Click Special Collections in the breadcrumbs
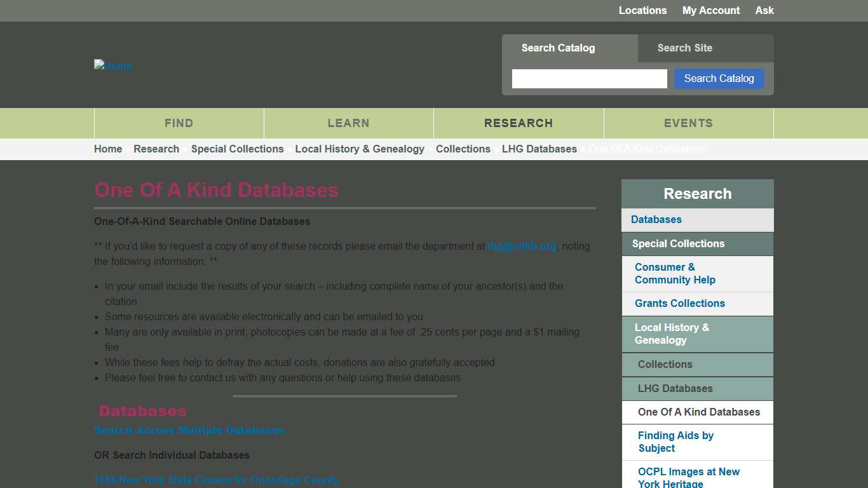This screenshot has height=488, width=868. click(x=237, y=149)
